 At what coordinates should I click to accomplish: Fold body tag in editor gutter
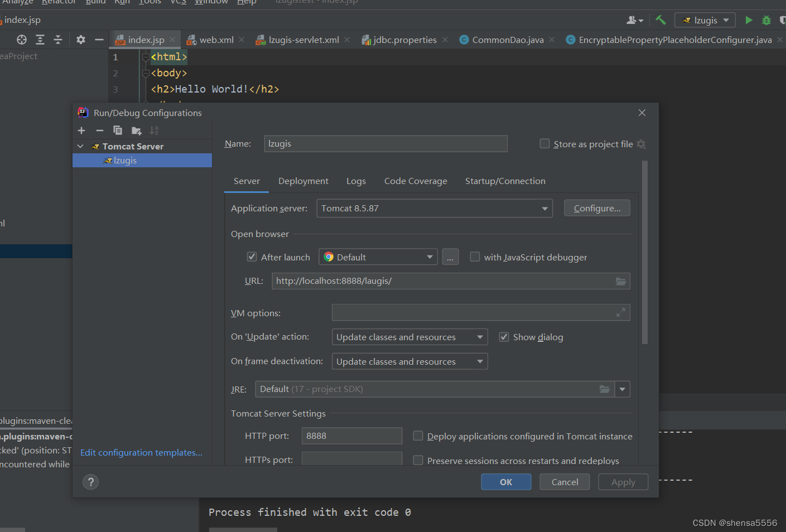point(146,73)
